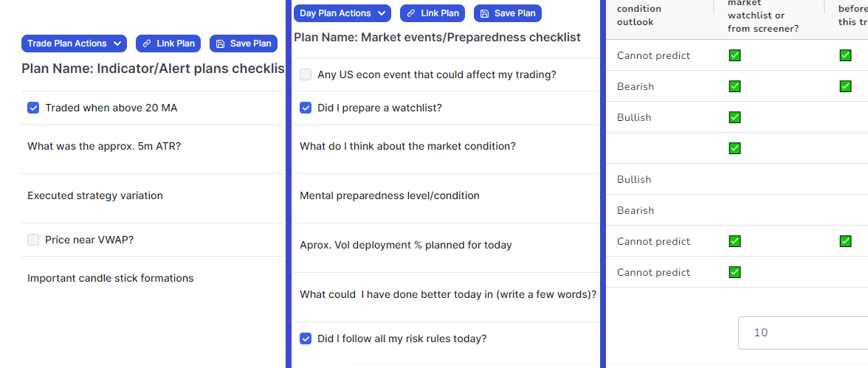
Task: Click save disk icon on Trade Plan's Save Plan
Action: tap(220, 44)
